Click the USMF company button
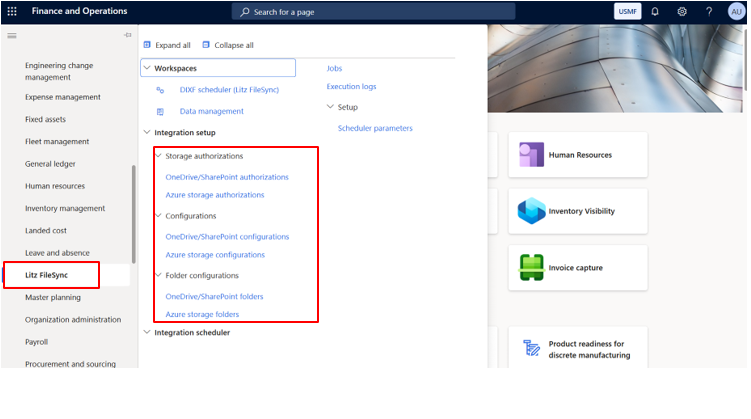751x419 pixels. pyautogui.click(x=627, y=11)
